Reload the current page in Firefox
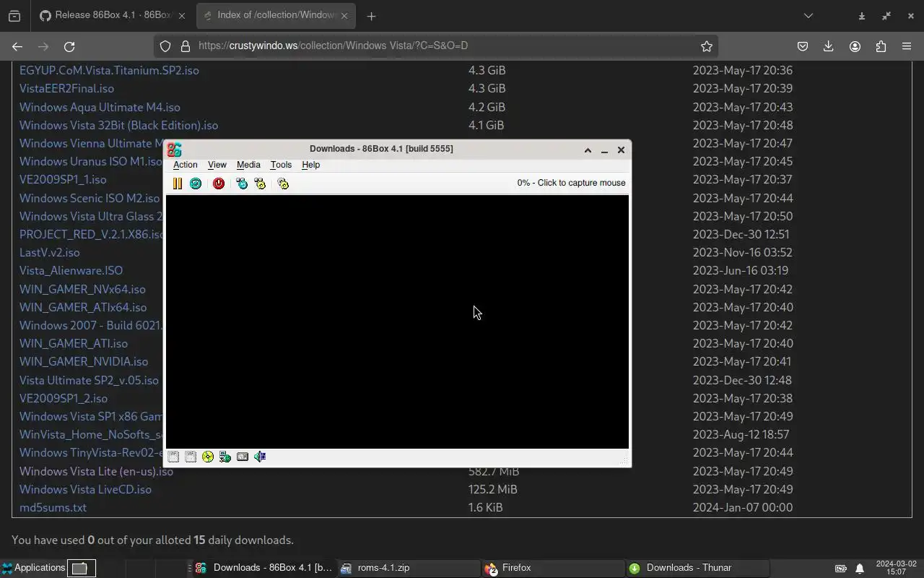This screenshot has height=578, width=924. 69,46
